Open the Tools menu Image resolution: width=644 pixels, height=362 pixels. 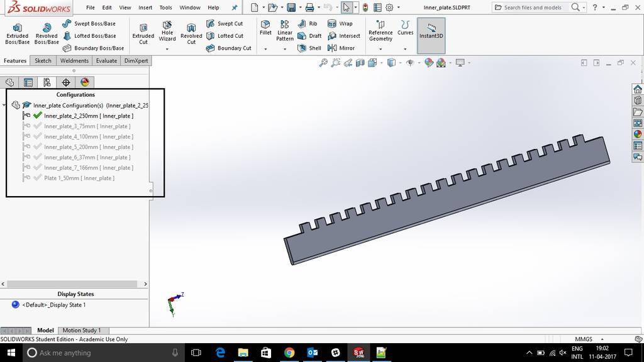[165, 8]
